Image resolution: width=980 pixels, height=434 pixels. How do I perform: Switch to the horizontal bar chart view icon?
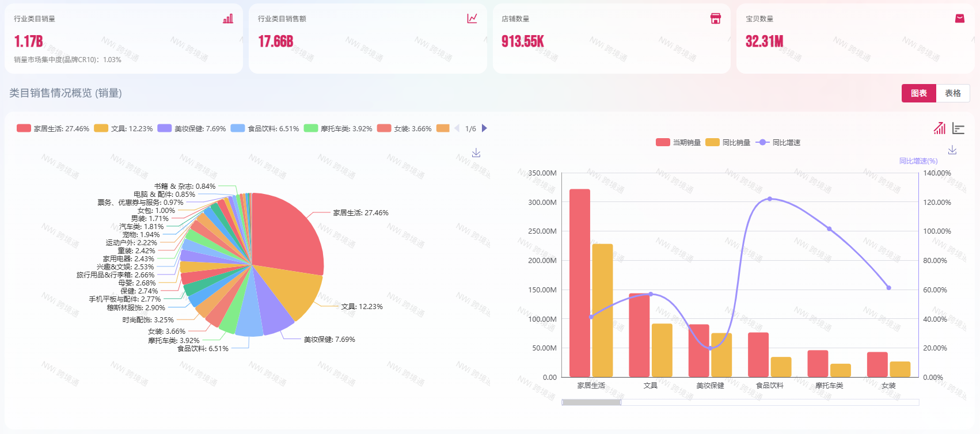tap(958, 128)
